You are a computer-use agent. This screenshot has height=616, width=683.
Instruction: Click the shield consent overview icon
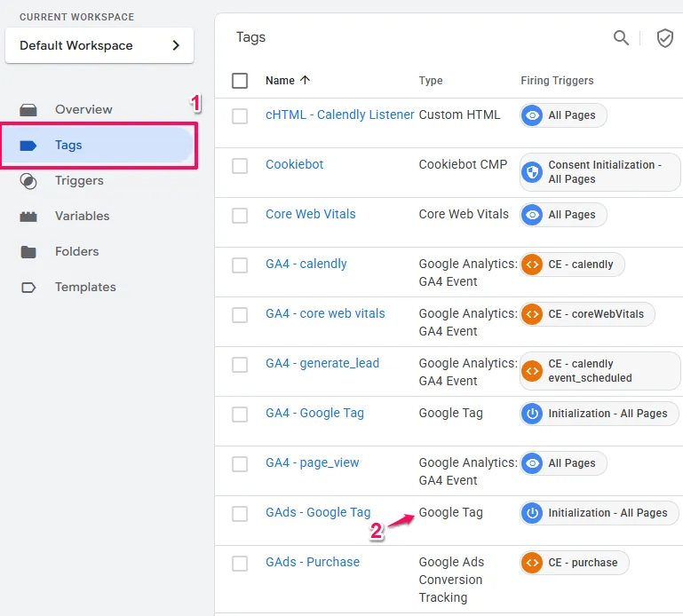[664, 37]
